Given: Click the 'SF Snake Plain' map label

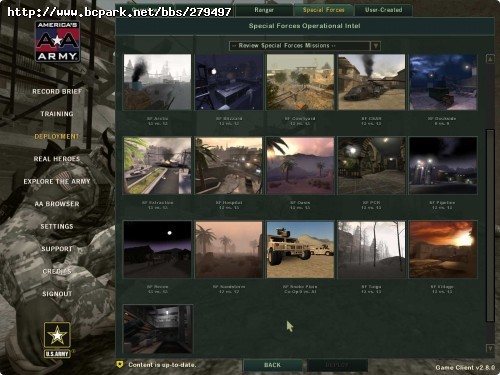Looking at the screenshot, I should (x=300, y=287).
